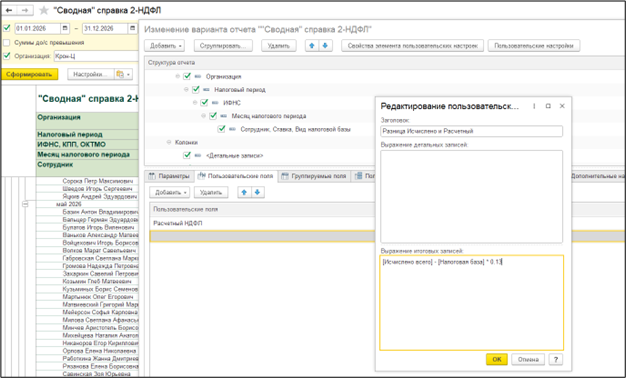Move custom field down
The height and width of the screenshot is (378, 626).
pos(258,192)
